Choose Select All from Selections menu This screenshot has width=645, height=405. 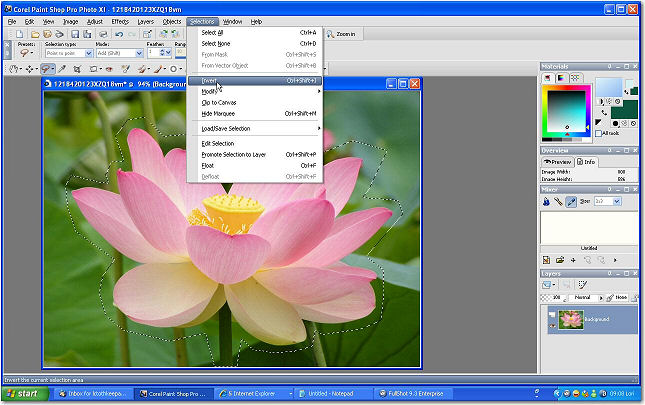pyautogui.click(x=255, y=32)
